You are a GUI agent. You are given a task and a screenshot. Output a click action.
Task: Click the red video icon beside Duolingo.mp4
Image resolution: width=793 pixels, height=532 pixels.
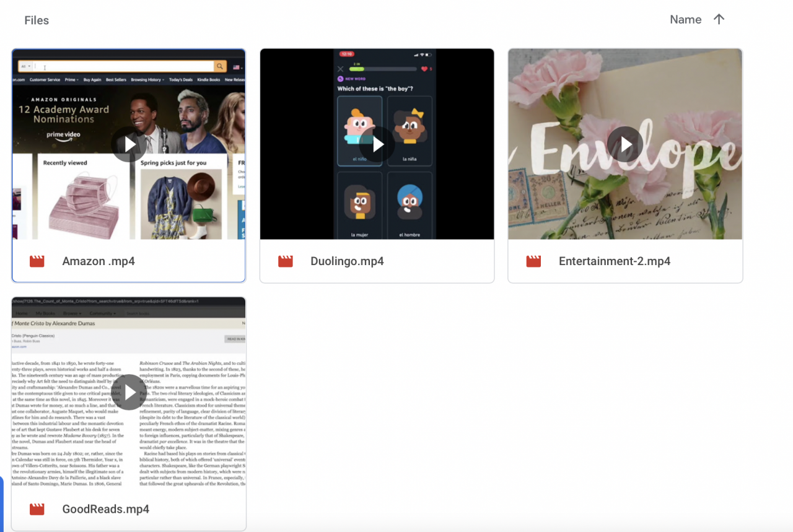pos(286,261)
